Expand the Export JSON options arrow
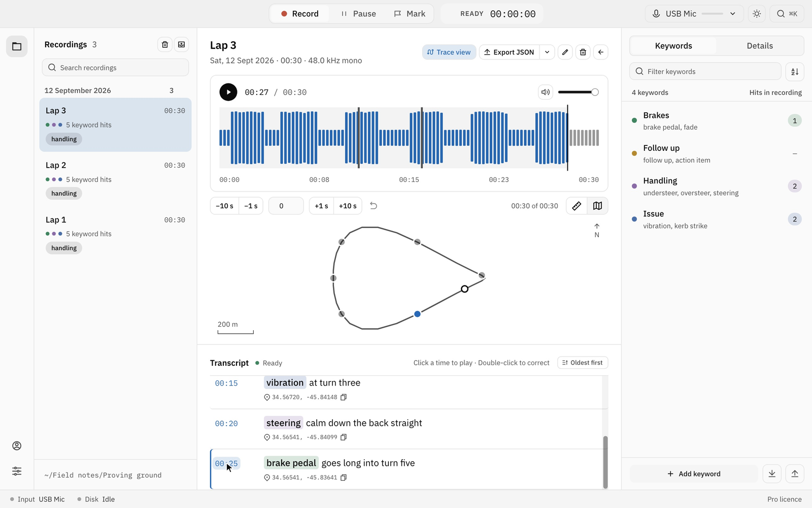This screenshot has width=812, height=508. pos(547,52)
